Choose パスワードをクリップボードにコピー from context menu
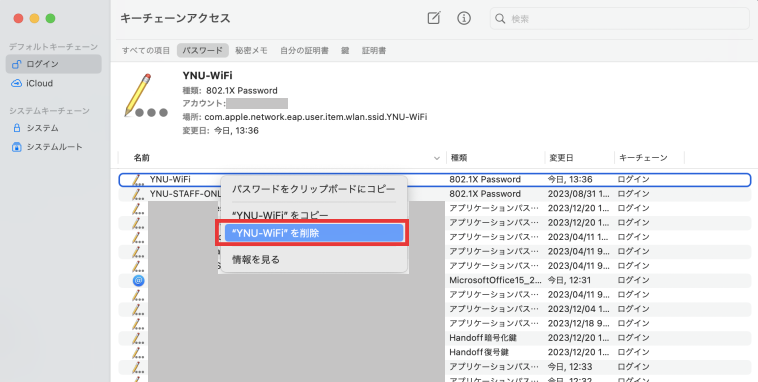Viewport: 758px width, 382px height. (313, 189)
